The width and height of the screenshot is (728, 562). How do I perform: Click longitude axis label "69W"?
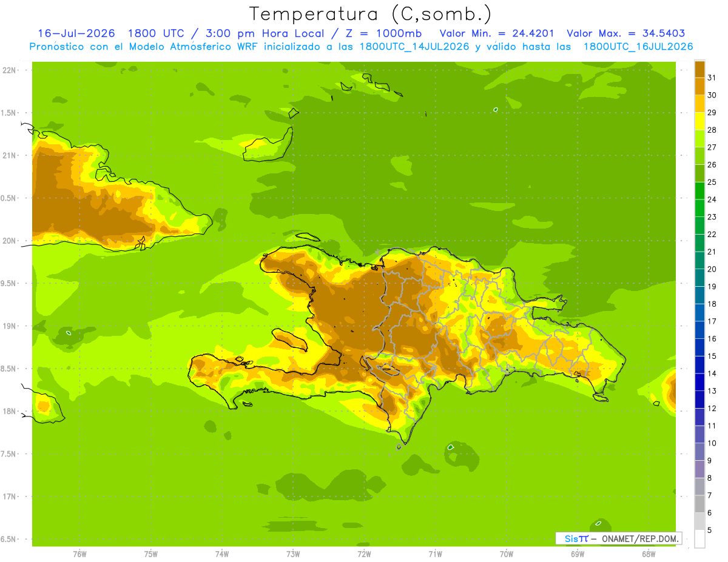[x=578, y=554]
